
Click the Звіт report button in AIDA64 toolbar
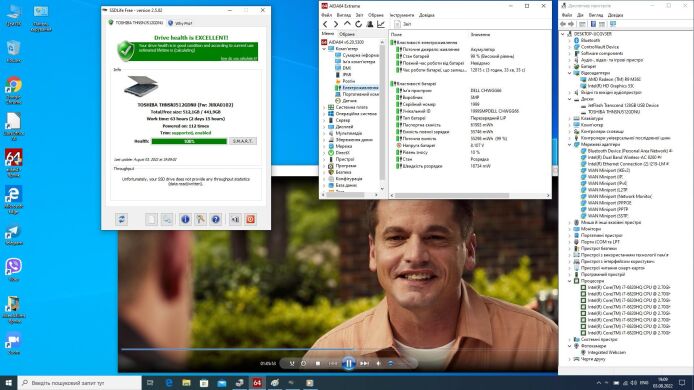tap(403, 24)
